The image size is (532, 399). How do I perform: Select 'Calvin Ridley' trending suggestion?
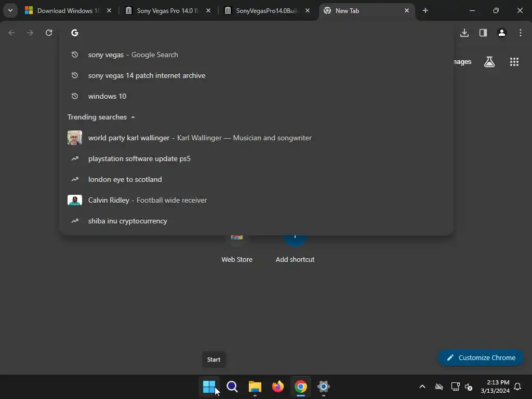(257, 200)
